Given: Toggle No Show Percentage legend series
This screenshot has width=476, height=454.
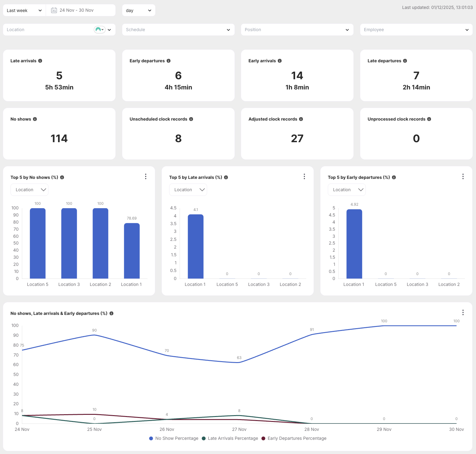Looking at the screenshot, I should click(174, 438).
